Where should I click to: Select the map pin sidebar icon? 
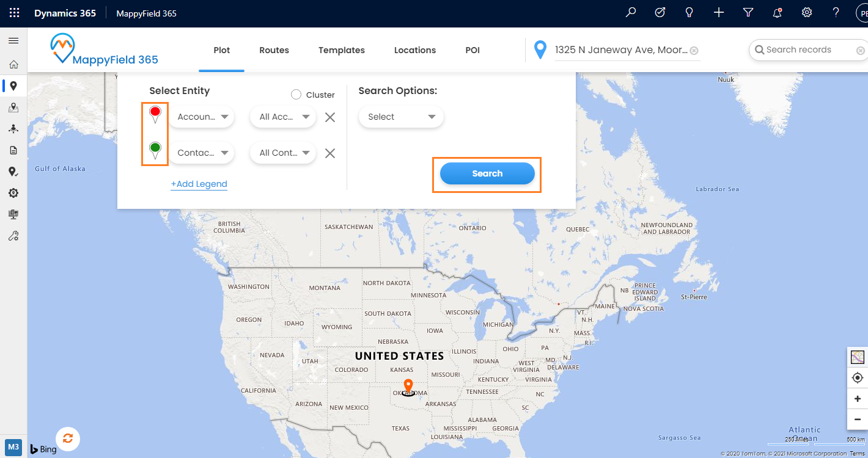[x=13, y=86]
